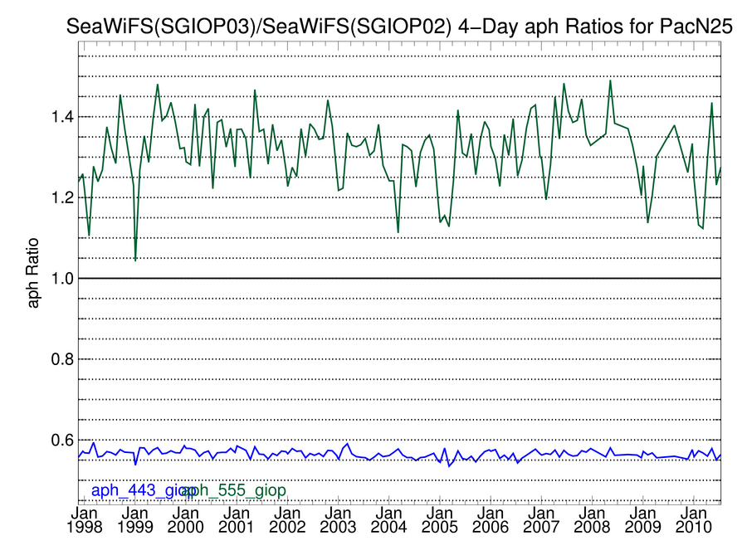Image resolution: width=747 pixels, height=560 pixels.
Task: Click the chart title text
Action: [x=399, y=27]
